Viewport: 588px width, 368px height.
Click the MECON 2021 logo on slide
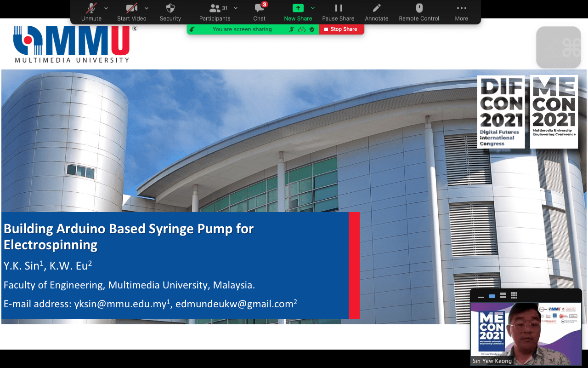click(x=554, y=112)
